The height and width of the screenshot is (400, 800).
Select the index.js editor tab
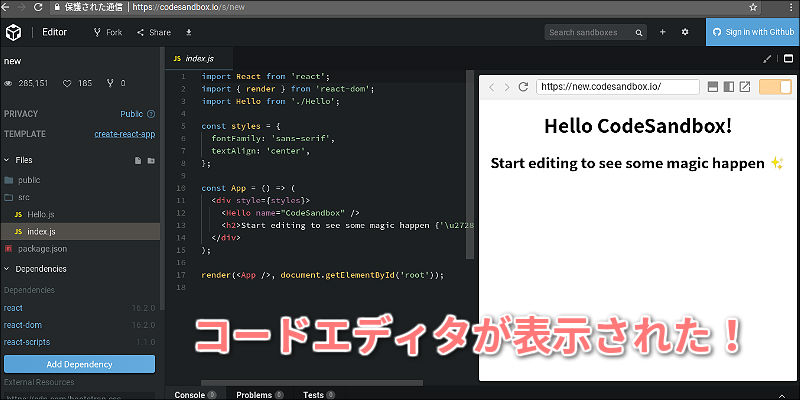pos(199,59)
